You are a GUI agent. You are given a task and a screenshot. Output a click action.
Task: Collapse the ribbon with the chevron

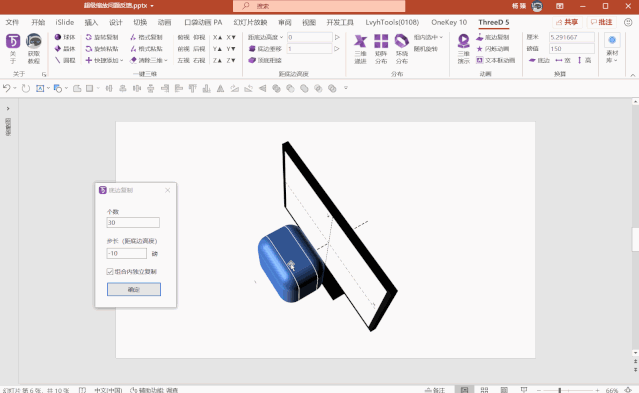[x=632, y=75]
